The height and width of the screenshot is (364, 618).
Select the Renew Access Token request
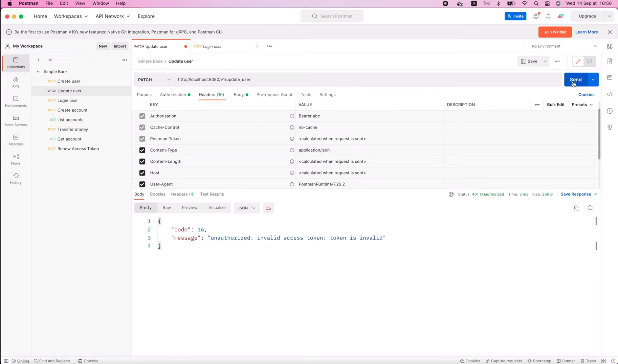(x=78, y=149)
